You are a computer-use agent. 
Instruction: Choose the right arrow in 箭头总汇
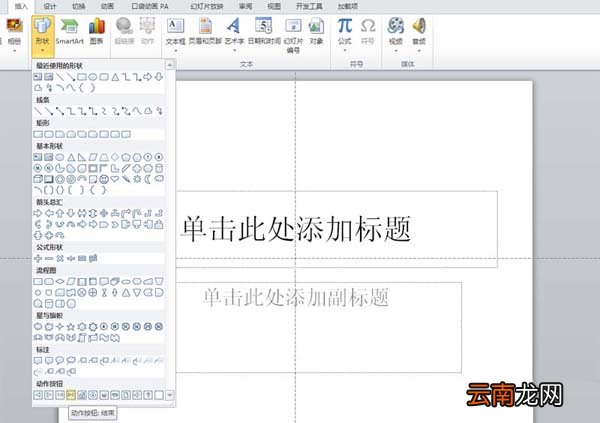tap(38, 213)
